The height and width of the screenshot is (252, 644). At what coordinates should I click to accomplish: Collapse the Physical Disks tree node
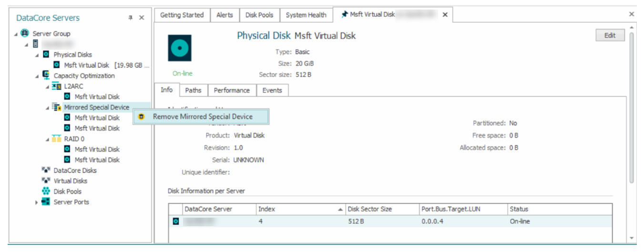tap(37, 55)
